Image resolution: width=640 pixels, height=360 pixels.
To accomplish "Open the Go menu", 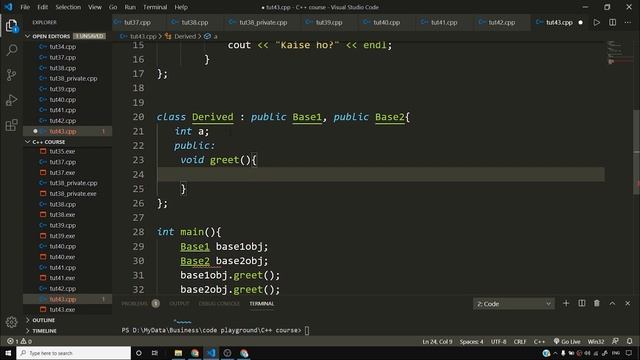I will [x=113, y=7].
